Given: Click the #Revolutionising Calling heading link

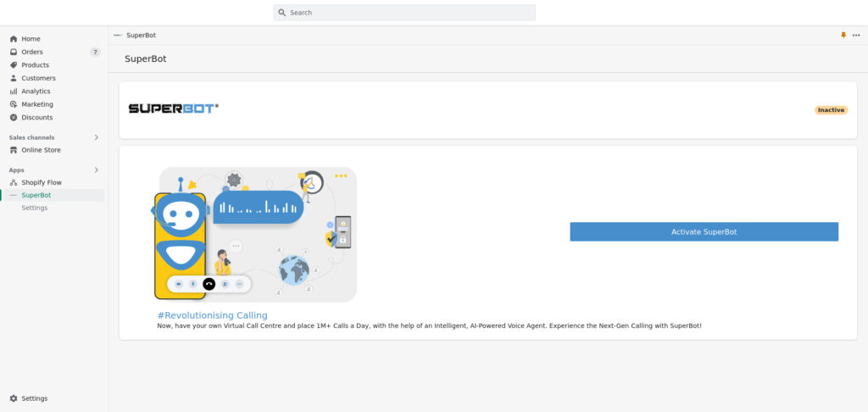Looking at the screenshot, I should [x=212, y=315].
